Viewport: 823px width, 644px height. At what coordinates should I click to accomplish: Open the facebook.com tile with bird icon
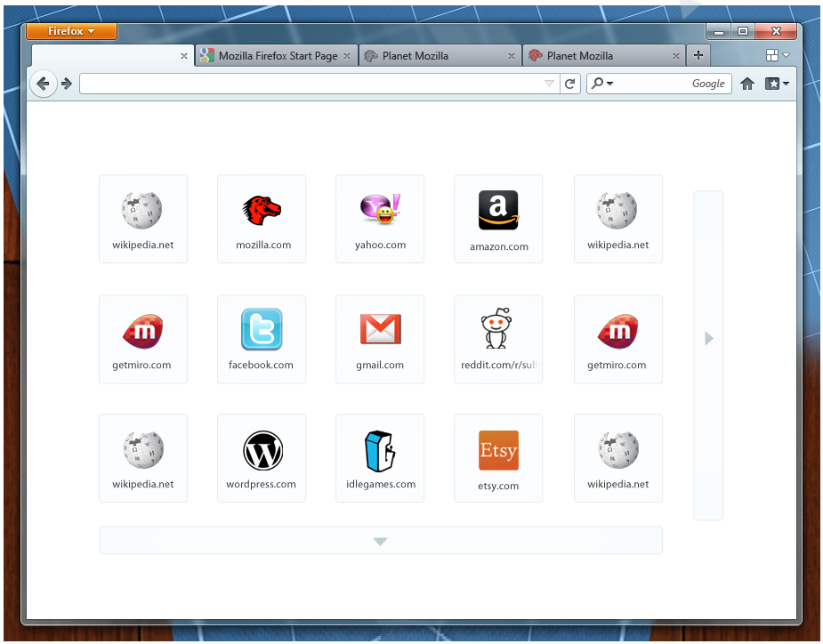point(262,339)
